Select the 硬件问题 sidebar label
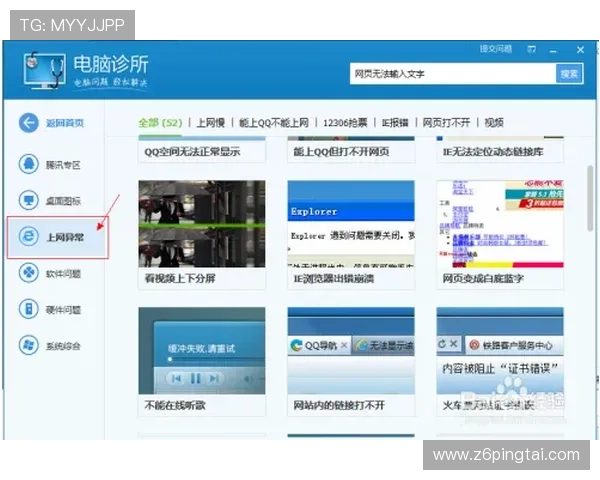Viewport: 600px width, 480px height. click(x=63, y=310)
